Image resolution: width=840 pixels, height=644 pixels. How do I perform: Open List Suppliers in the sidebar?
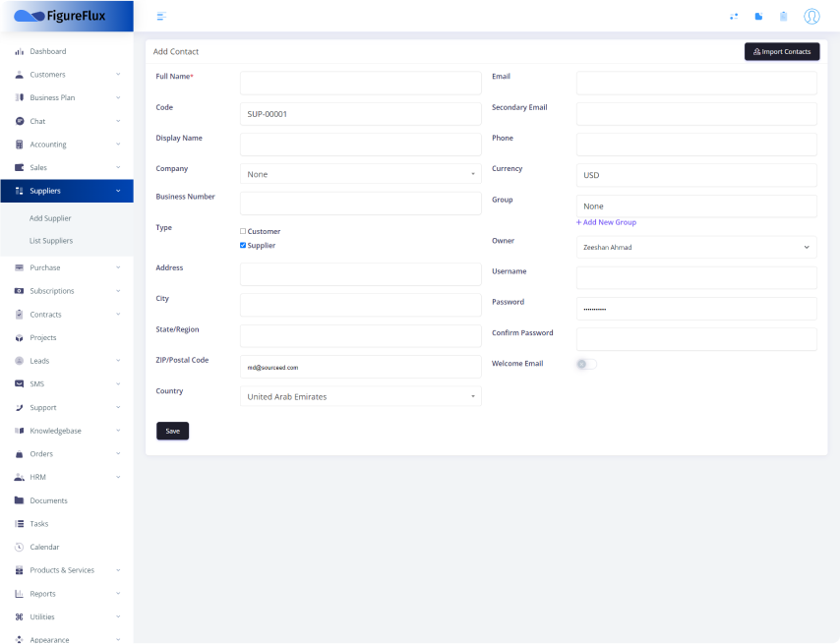(x=51, y=241)
